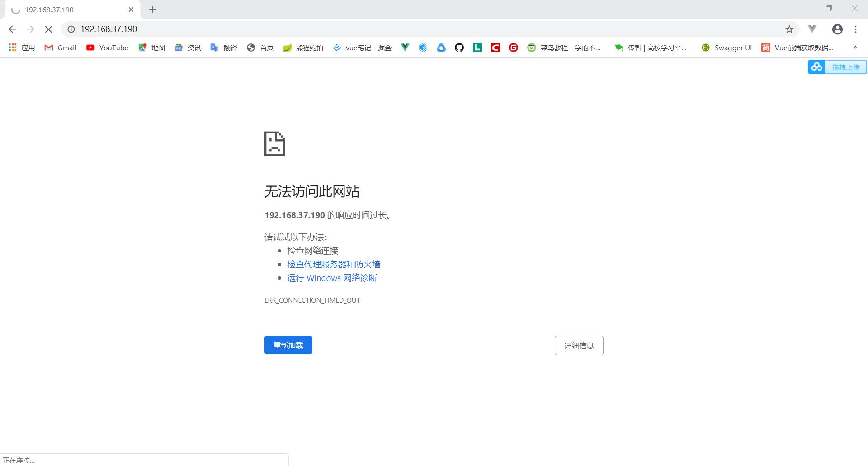The width and height of the screenshot is (868, 466).
Task: Click the 请试试以下办法 text
Action: click(x=296, y=237)
